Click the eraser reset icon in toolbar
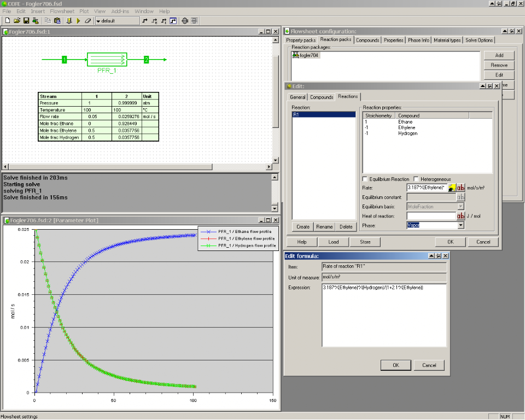This screenshot has height=420, width=525. [87, 21]
